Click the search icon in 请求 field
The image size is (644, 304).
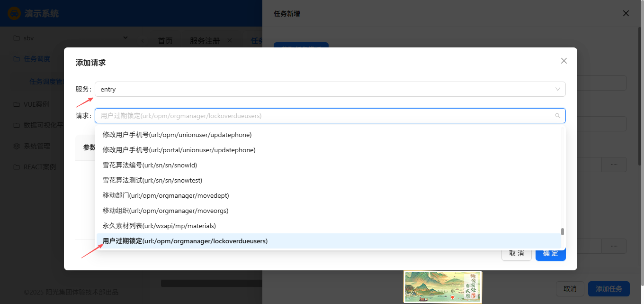coord(557,116)
